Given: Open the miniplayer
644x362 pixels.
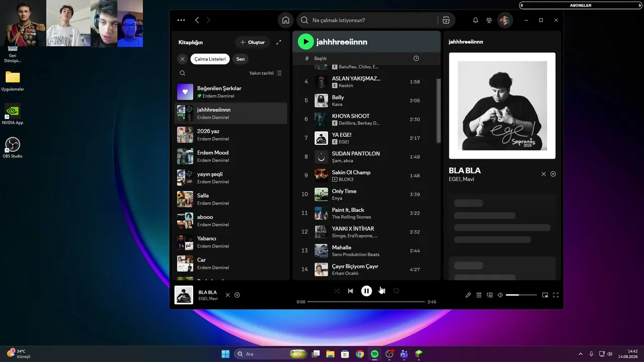Looking at the screenshot, I should click(x=545, y=295).
